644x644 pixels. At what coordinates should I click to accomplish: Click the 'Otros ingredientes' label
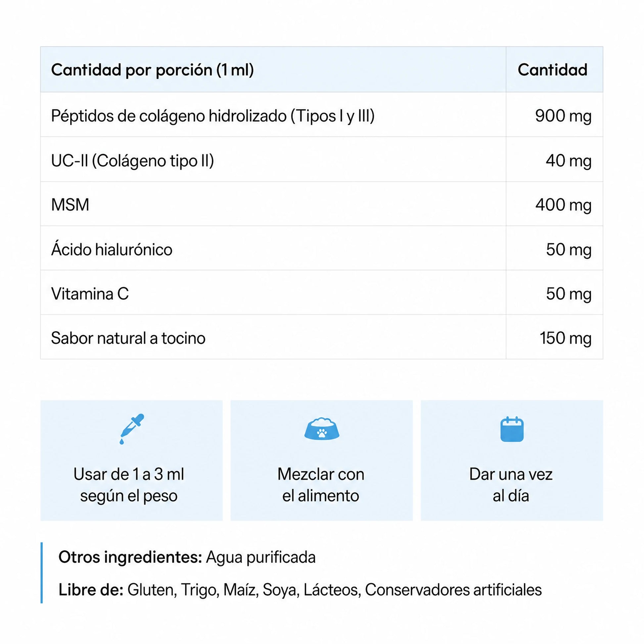[x=130, y=557]
